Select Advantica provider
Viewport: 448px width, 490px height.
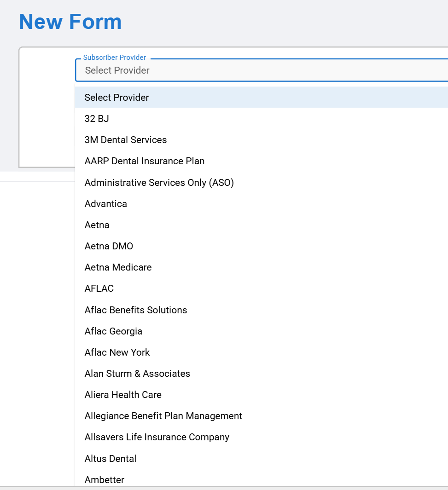point(106,204)
